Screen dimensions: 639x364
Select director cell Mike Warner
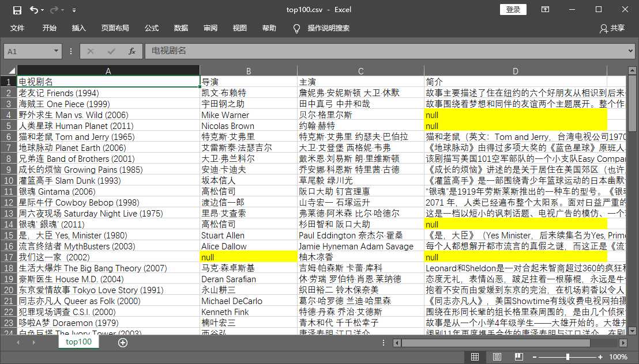pos(249,115)
